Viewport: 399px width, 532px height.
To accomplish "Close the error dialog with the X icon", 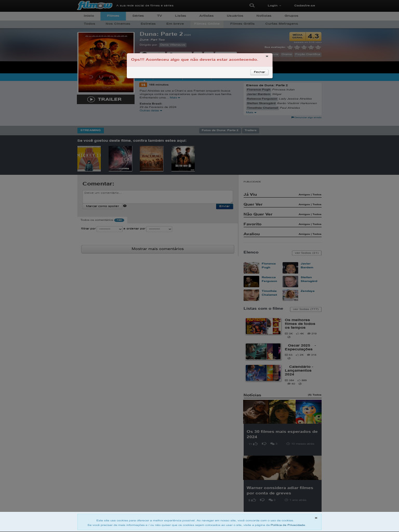I will click(x=267, y=56).
